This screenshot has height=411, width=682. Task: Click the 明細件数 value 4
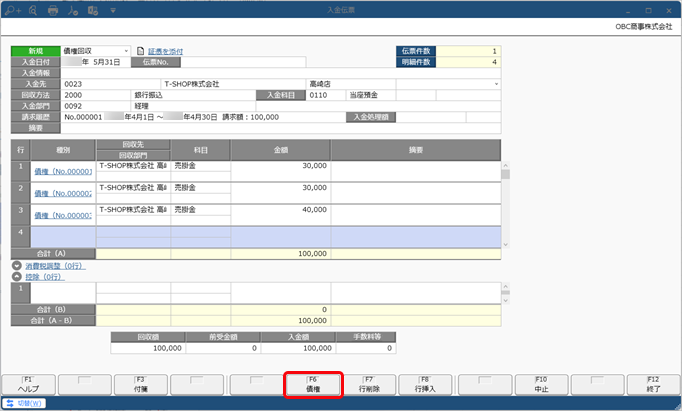pyautogui.click(x=468, y=62)
